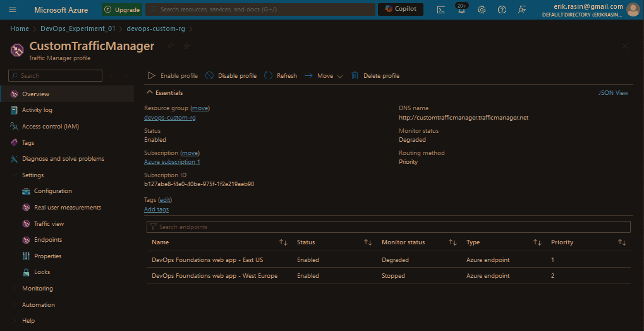
Task: Click the DNS name URL text
Action: [464, 118]
